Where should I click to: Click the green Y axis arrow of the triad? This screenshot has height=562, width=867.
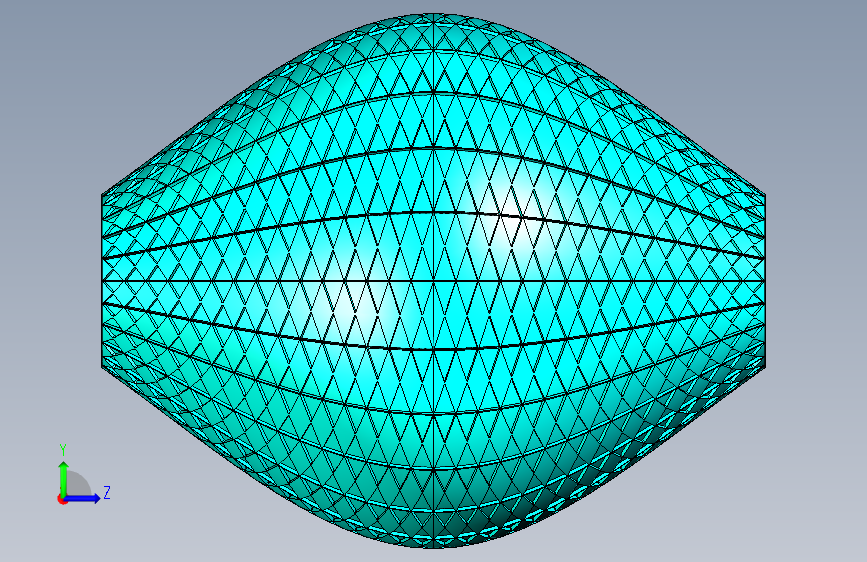click(64, 479)
